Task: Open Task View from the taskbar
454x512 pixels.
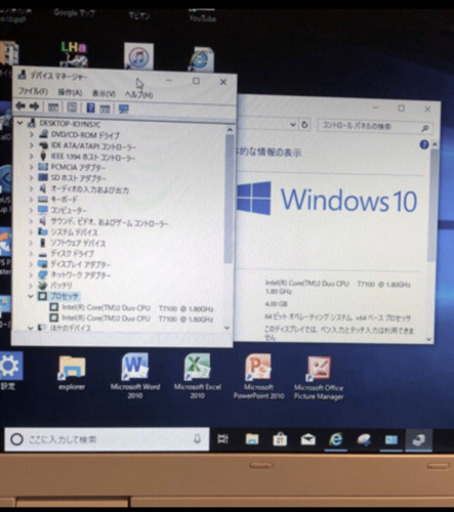Action: coord(223,439)
